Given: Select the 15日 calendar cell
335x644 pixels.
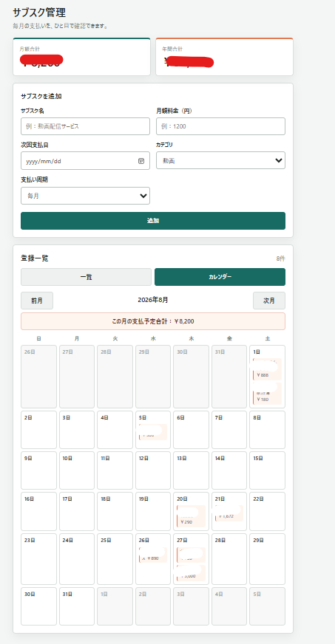Looking at the screenshot, I should click(267, 470).
